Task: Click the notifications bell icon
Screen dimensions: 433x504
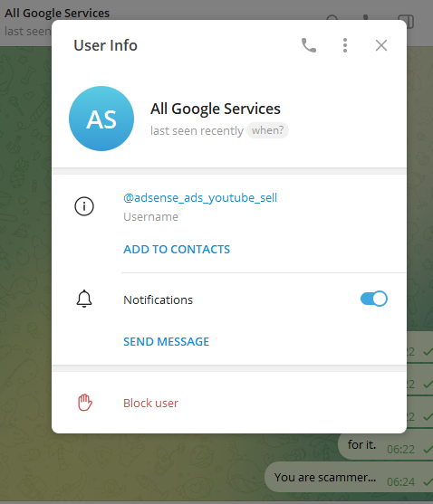Action: 84,299
